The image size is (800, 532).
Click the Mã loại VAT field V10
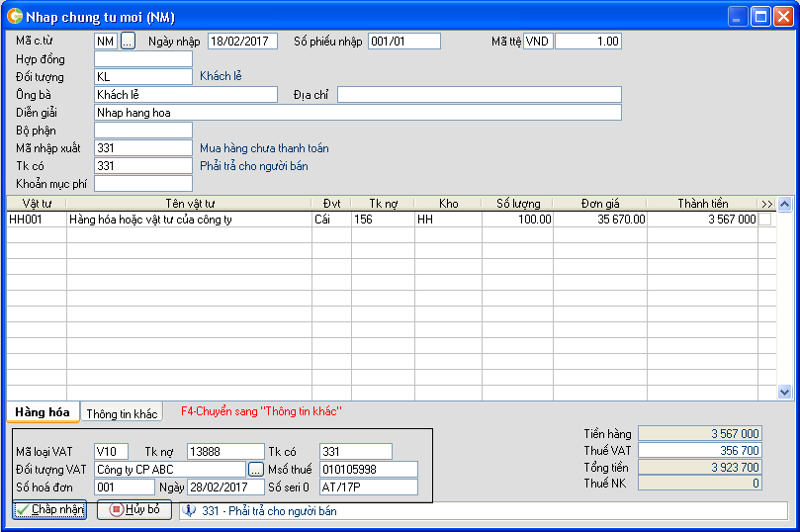point(111,452)
